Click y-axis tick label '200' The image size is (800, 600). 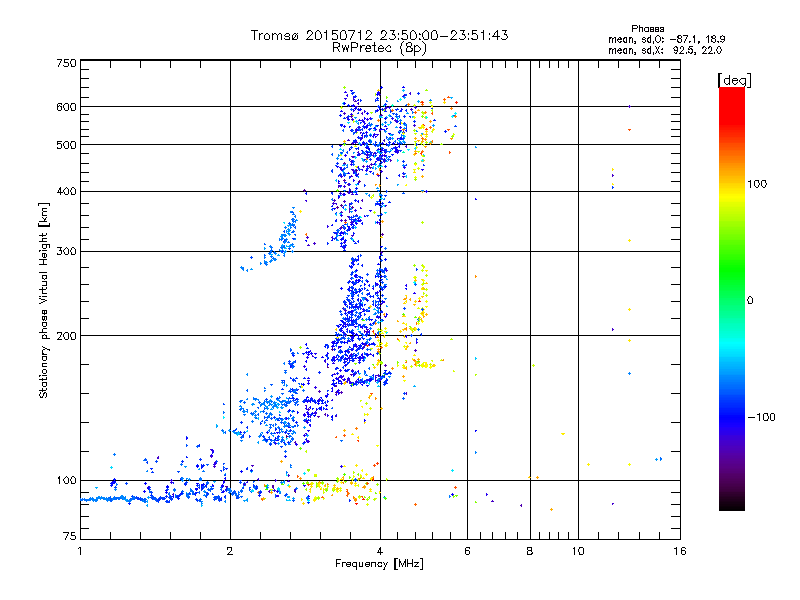[67, 336]
